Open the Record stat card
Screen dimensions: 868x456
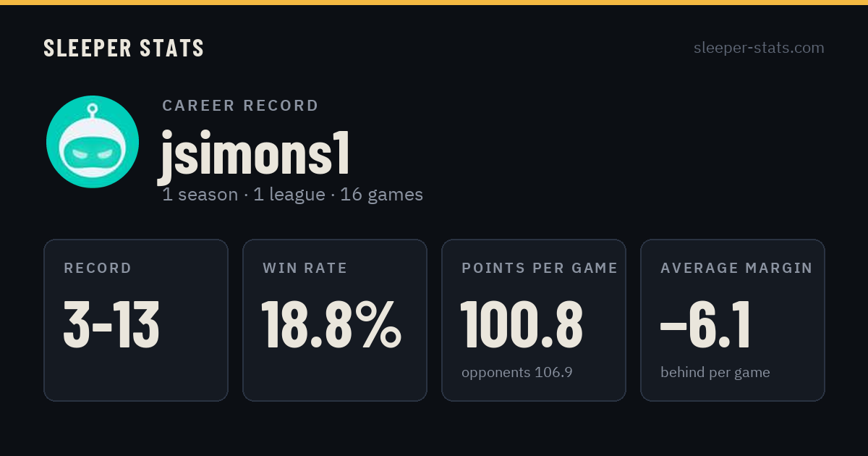point(136,320)
